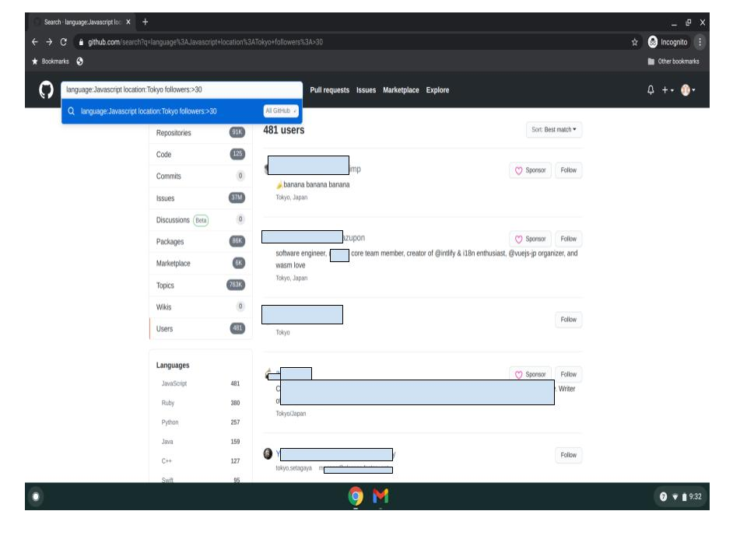Filter results by Python language
The image size is (747, 560).
(201, 422)
